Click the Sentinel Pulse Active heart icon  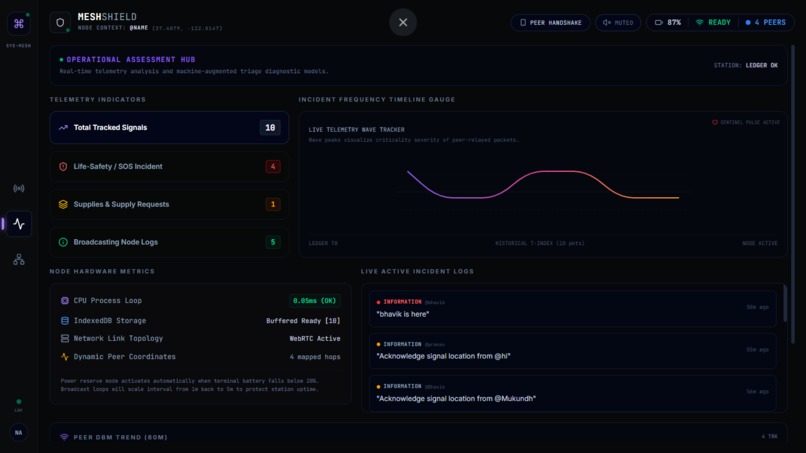(x=715, y=122)
